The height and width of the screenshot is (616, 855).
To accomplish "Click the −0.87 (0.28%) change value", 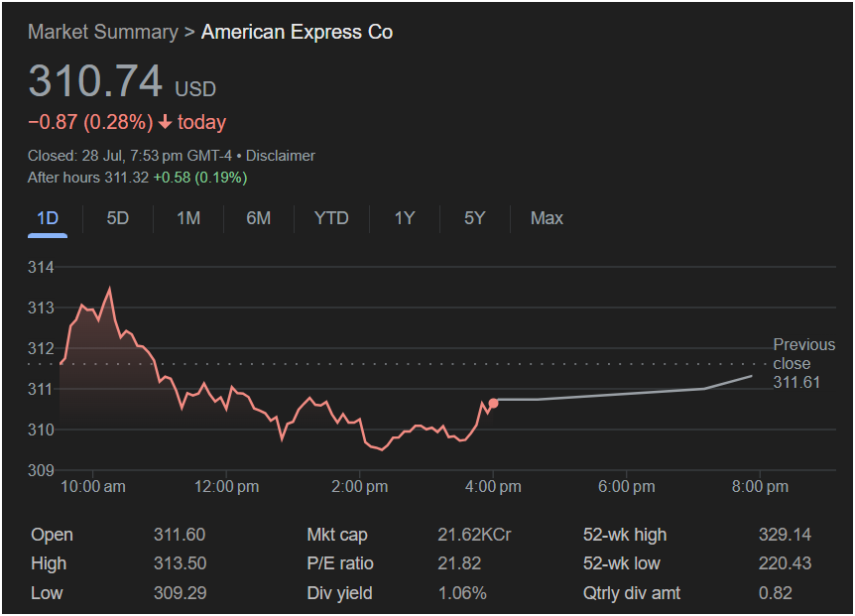I will click(90, 122).
